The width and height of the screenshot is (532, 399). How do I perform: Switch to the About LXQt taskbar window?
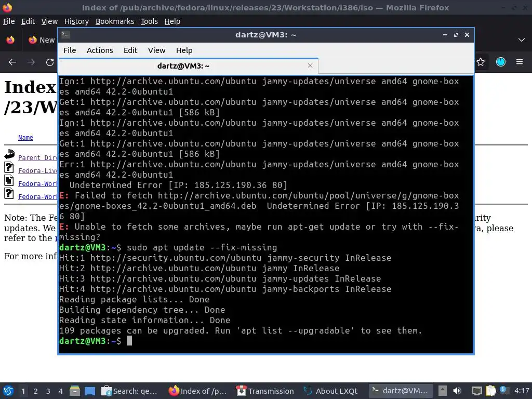(331, 391)
